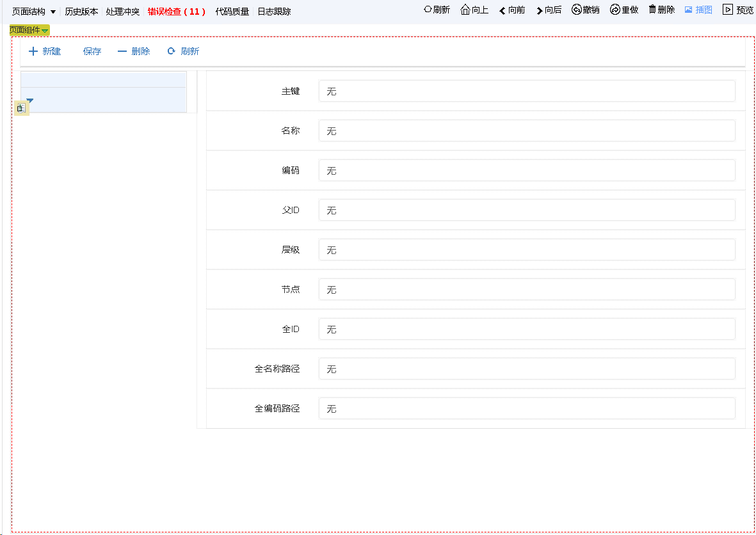Click the 新建 button with plus sign
The height and width of the screenshot is (535, 756).
point(45,51)
